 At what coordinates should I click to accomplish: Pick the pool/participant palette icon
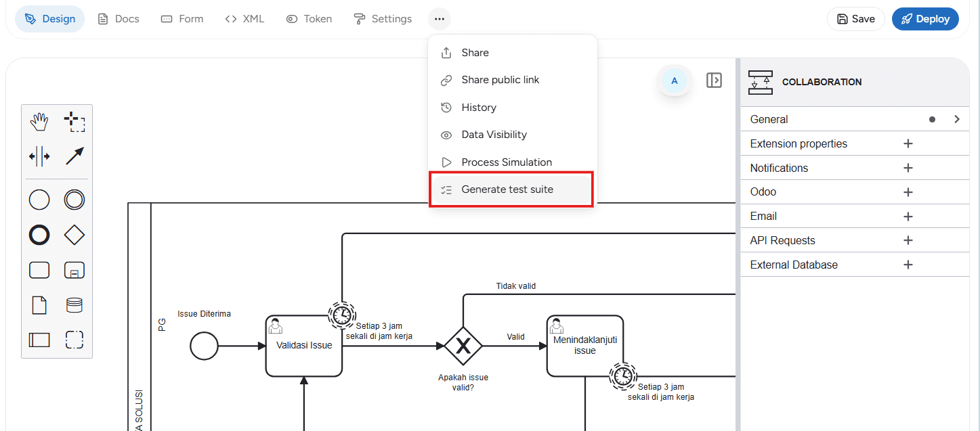point(39,339)
